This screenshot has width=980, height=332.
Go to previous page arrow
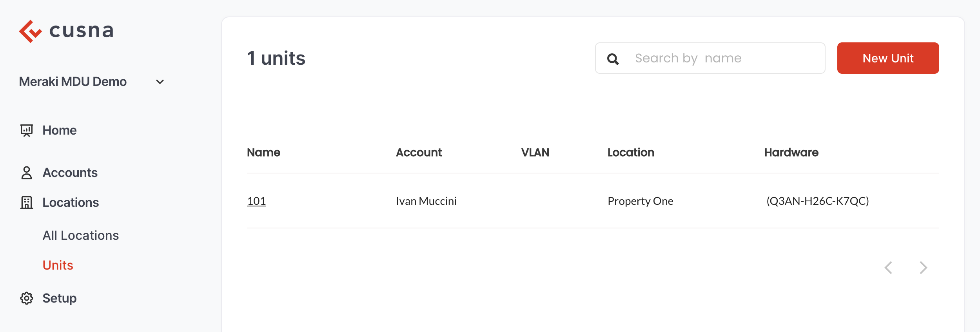pos(889,268)
